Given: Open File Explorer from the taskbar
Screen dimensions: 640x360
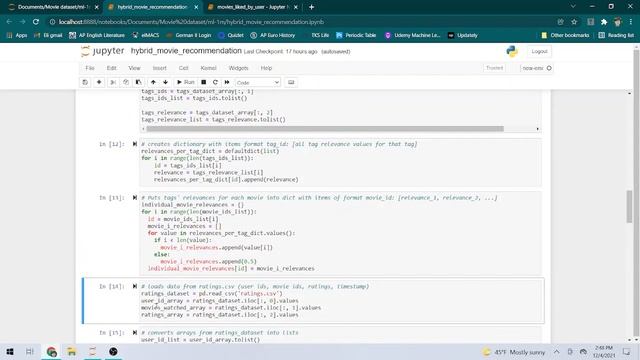Looking at the screenshot, I should pos(72,351).
